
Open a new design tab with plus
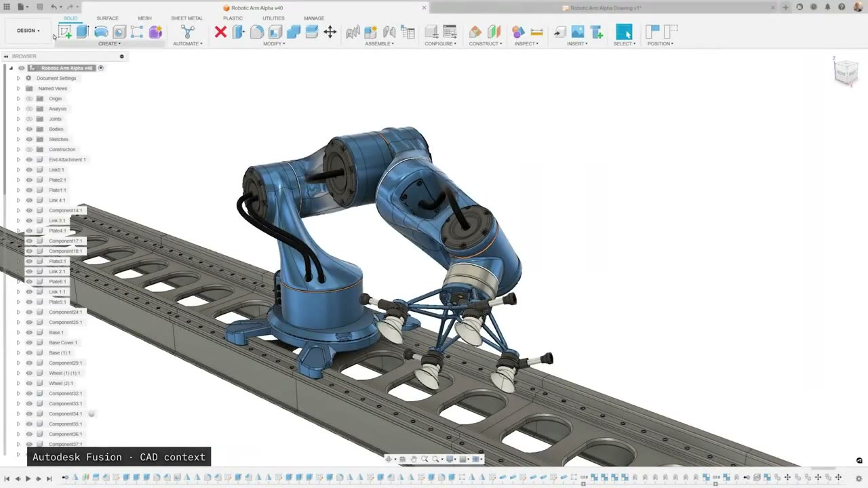[x=785, y=7]
